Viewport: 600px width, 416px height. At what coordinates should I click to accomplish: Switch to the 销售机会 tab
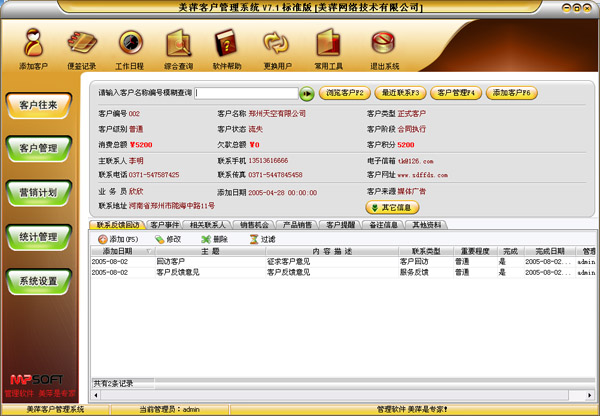[258, 225]
